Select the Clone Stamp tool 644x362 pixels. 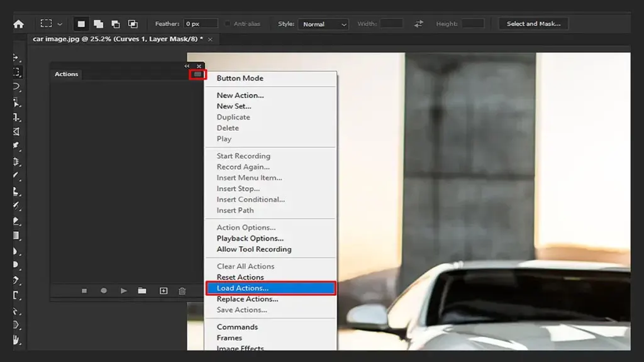tap(16, 191)
